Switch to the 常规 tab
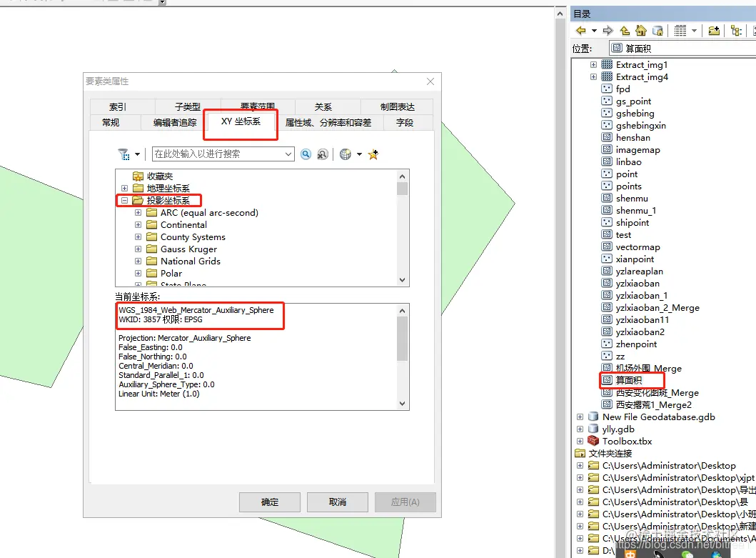756x558 pixels. pyautogui.click(x=111, y=123)
